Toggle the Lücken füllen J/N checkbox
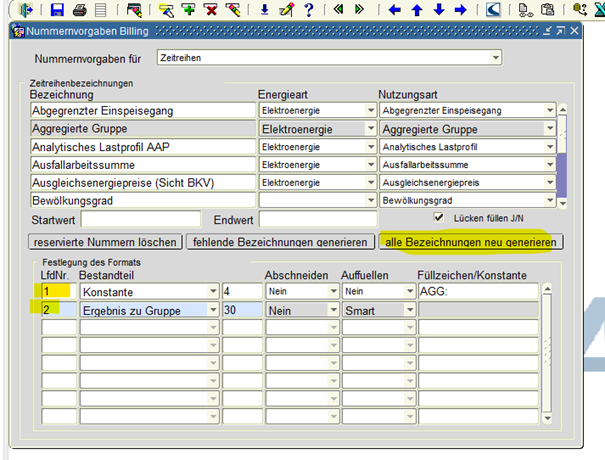Screen dimensions: 605x460 coord(438,217)
